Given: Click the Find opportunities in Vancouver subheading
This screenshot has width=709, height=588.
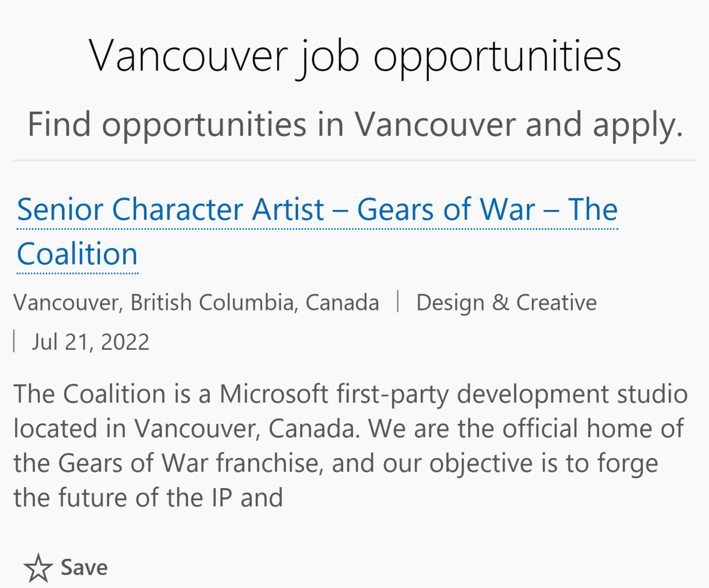Looking at the screenshot, I should (355, 125).
